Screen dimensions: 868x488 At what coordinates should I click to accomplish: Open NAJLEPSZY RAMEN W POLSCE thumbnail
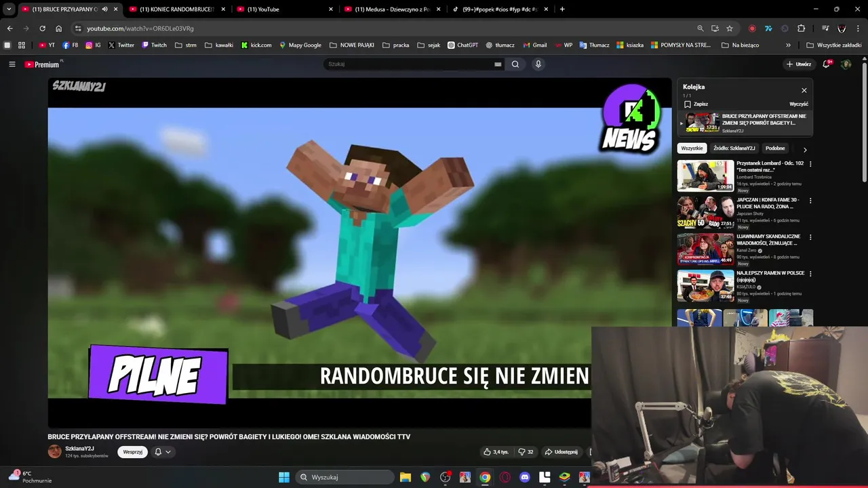coord(705,286)
